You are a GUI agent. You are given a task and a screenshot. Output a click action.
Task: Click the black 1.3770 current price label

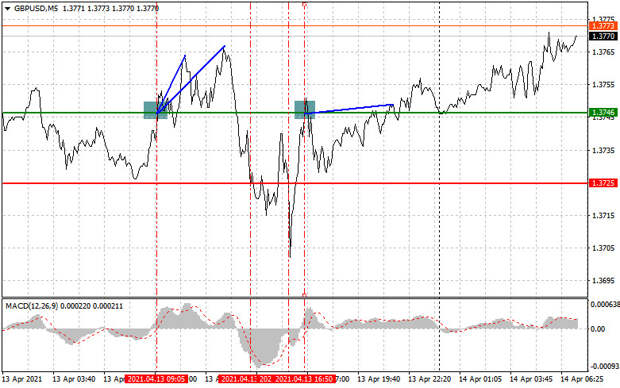point(603,36)
